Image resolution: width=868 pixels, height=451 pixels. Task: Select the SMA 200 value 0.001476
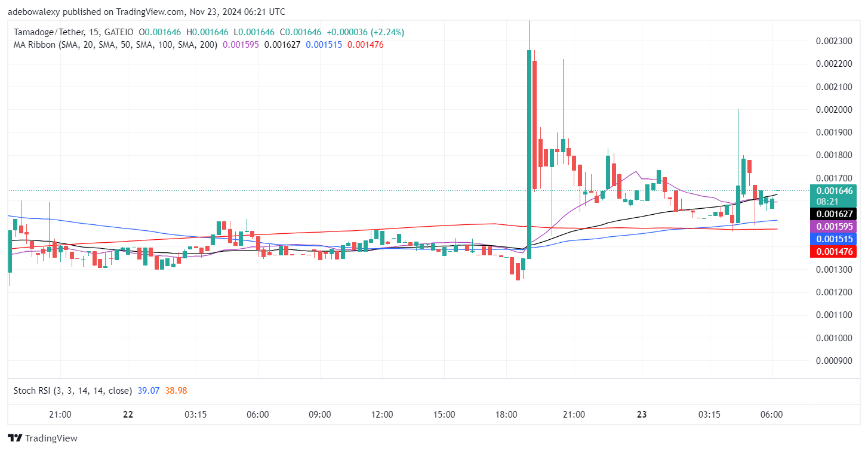(x=366, y=44)
